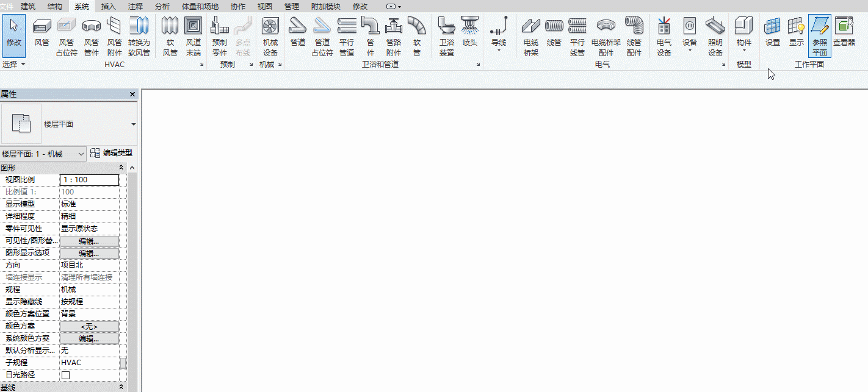Select the 管路附件 pipe accessory tool

394,35
